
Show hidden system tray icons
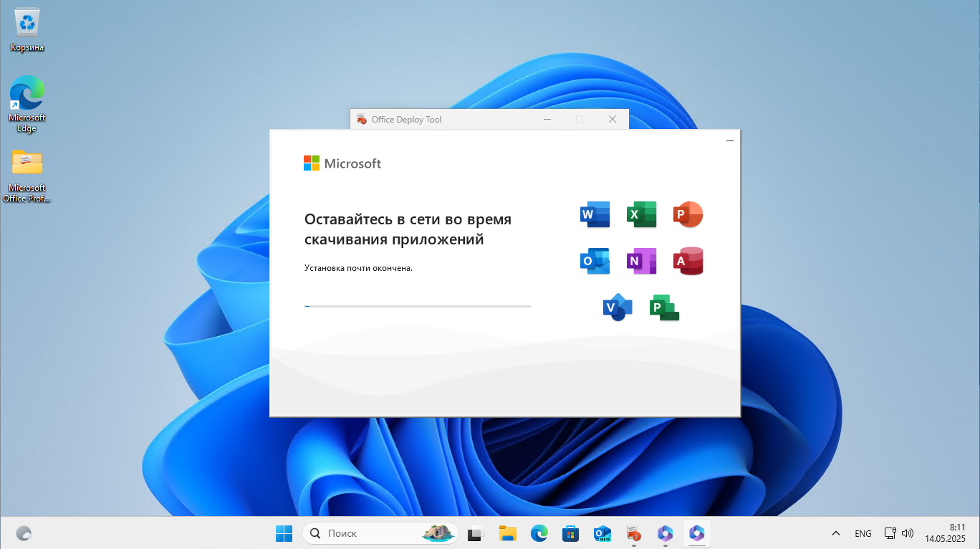click(x=836, y=533)
